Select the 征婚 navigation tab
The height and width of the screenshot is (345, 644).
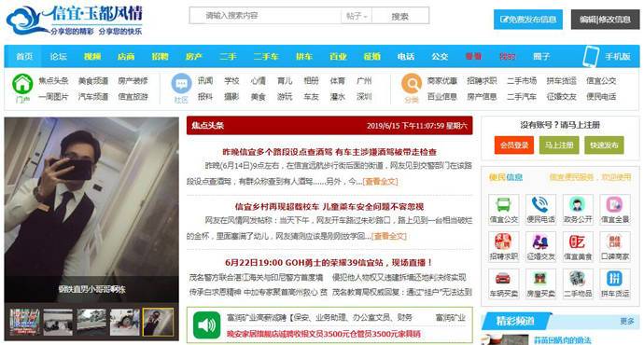pos(372,57)
